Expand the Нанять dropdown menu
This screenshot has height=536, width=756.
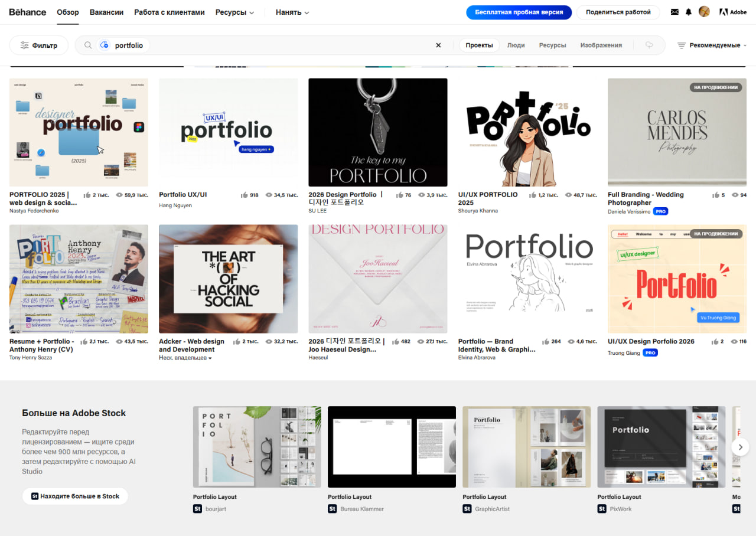[x=292, y=12]
